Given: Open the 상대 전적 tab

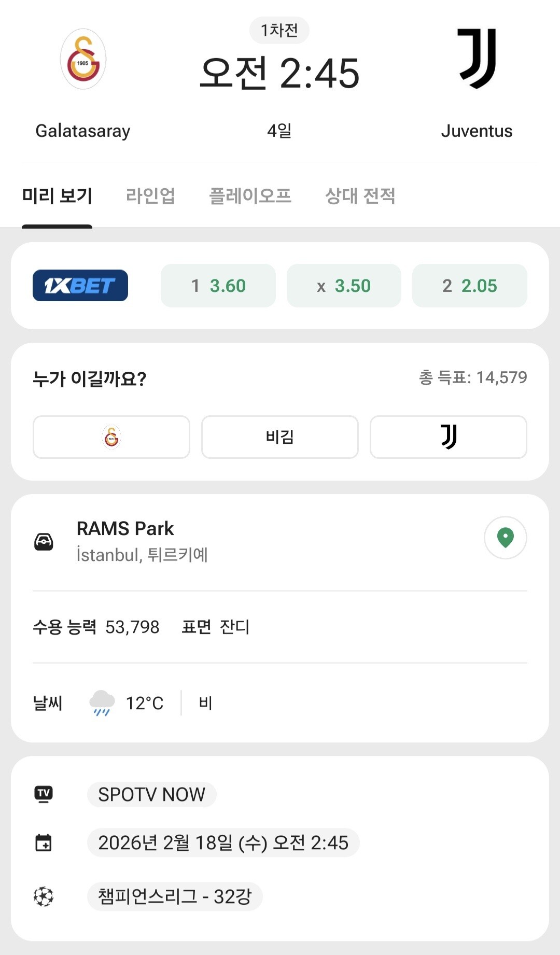Looking at the screenshot, I should point(360,196).
